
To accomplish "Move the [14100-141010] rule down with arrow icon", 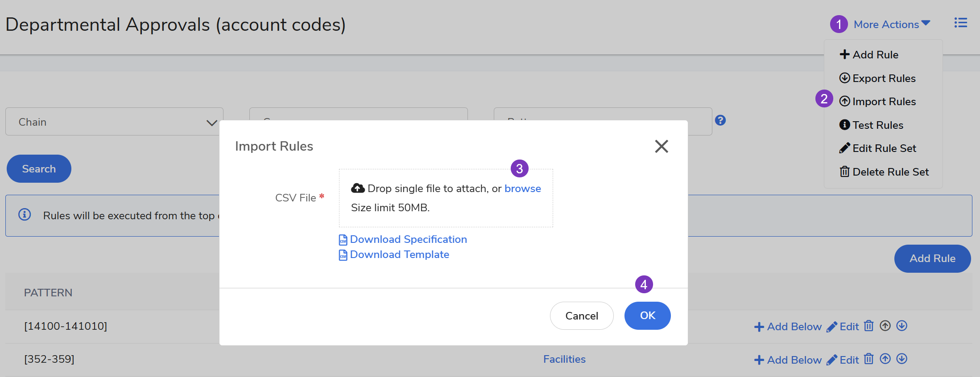I will coord(901,326).
